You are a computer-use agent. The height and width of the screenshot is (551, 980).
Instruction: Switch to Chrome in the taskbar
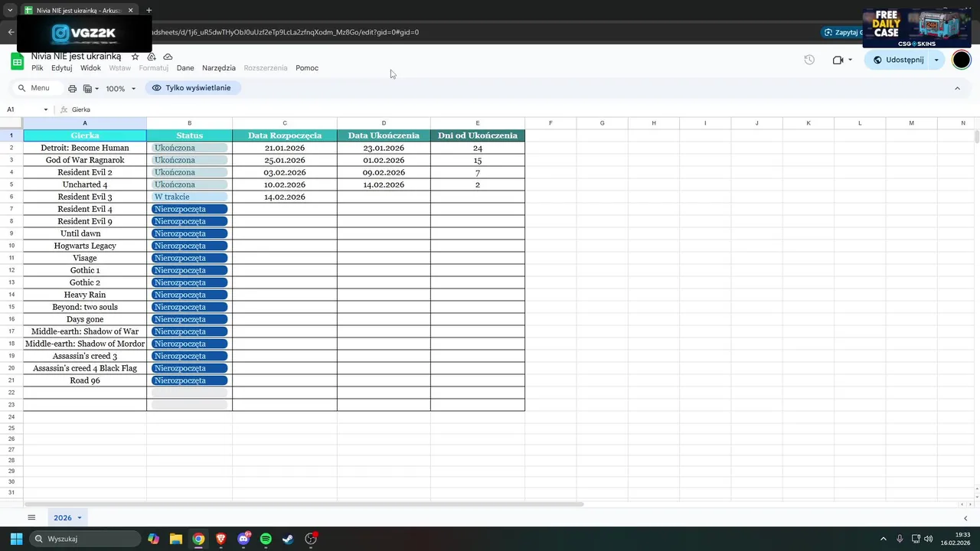coord(198,539)
